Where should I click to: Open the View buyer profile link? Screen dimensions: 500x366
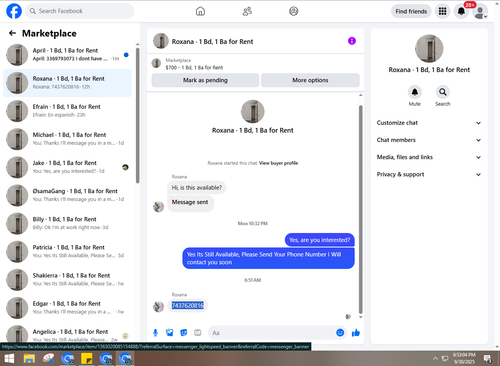coord(278,163)
